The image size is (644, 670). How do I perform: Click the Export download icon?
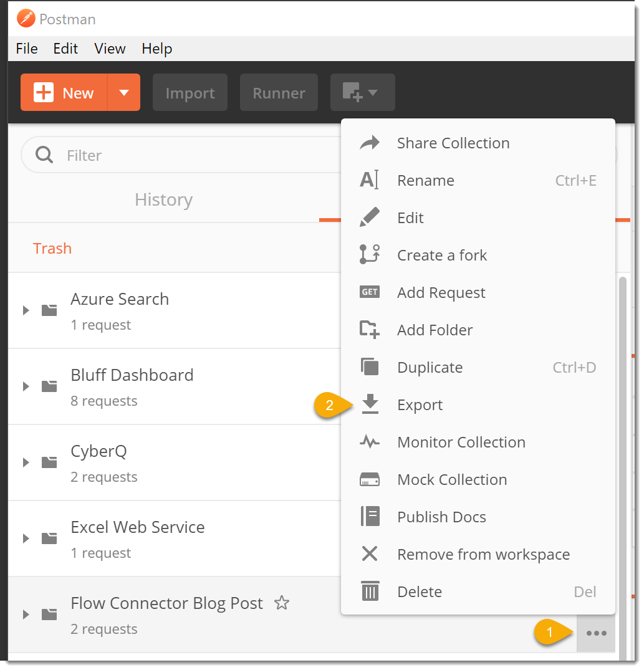click(370, 404)
